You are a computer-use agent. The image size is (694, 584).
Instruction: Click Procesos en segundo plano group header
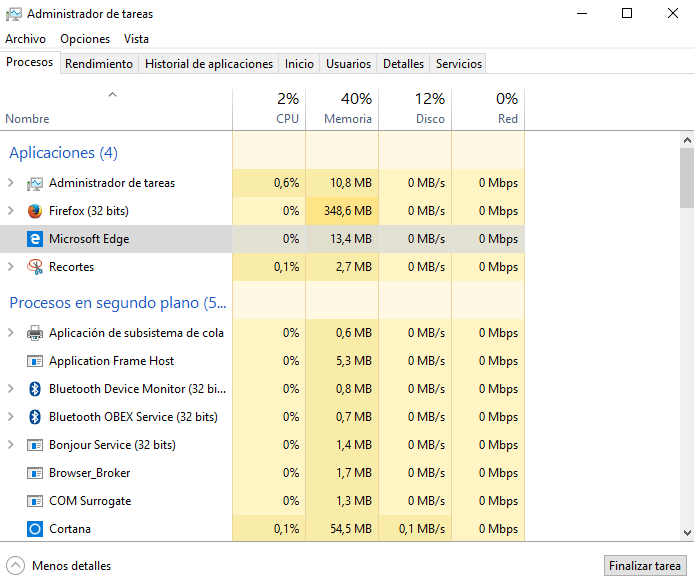[x=118, y=303]
